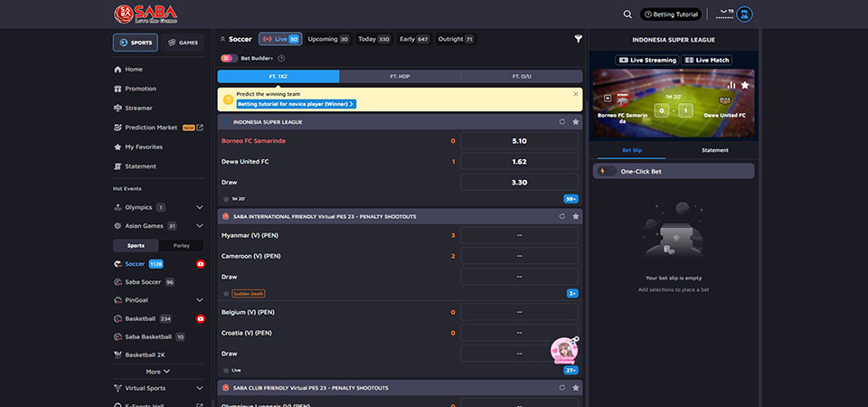
Task: Switch to the GAMES section
Action: point(183,43)
